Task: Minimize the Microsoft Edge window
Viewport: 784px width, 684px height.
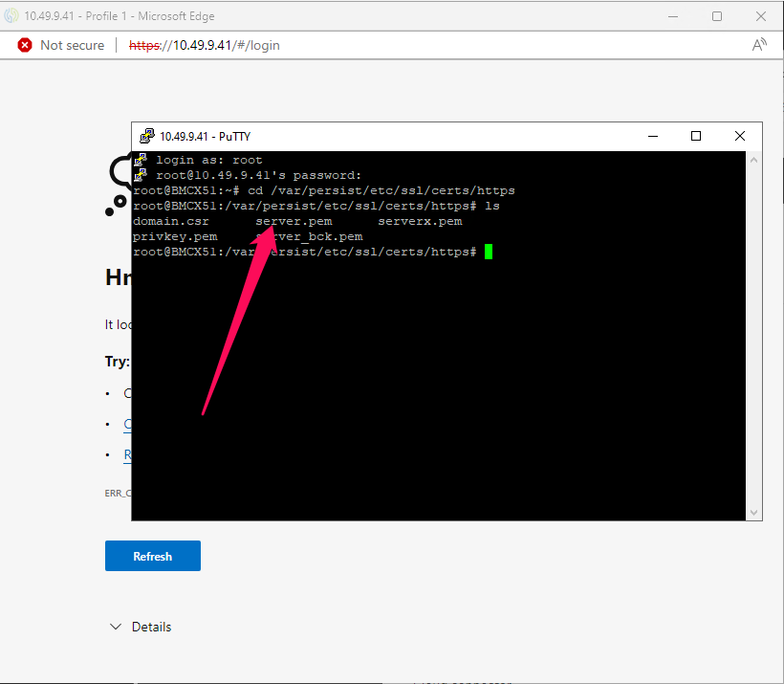Action: coord(672,16)
